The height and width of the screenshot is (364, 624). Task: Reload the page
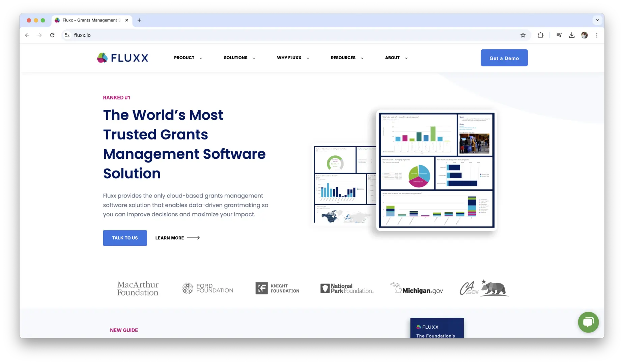pos(52,35)
